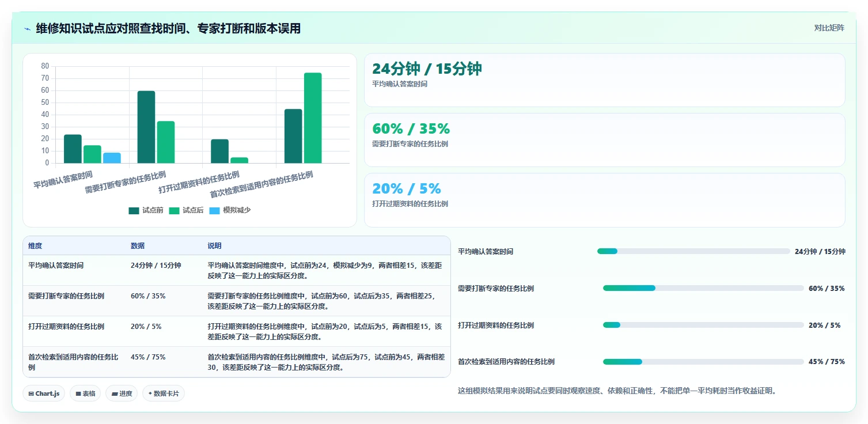The width and height of the screenshot is (868, 424).
Task: Toggle the 试点前 legend entry
Action: click(x=146, y=210)
